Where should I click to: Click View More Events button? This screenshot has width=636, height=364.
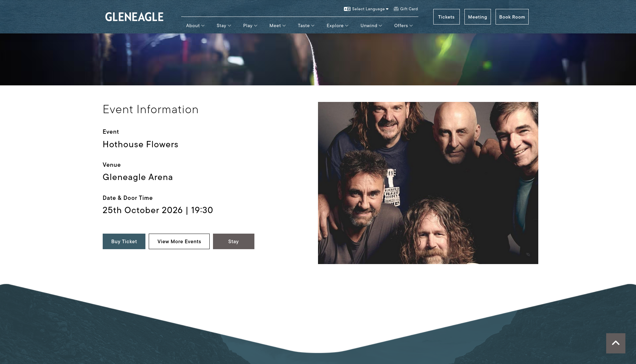179,242
